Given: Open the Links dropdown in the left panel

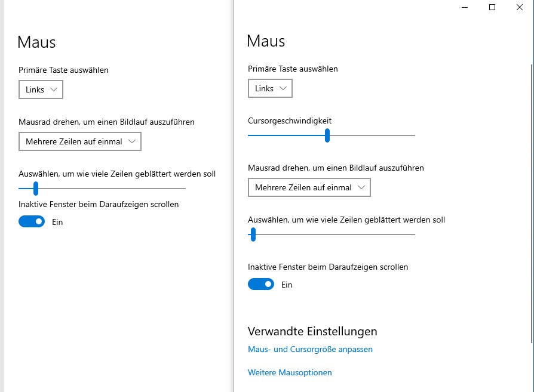Looking at the screenshot, I should [x=41, y=90].
